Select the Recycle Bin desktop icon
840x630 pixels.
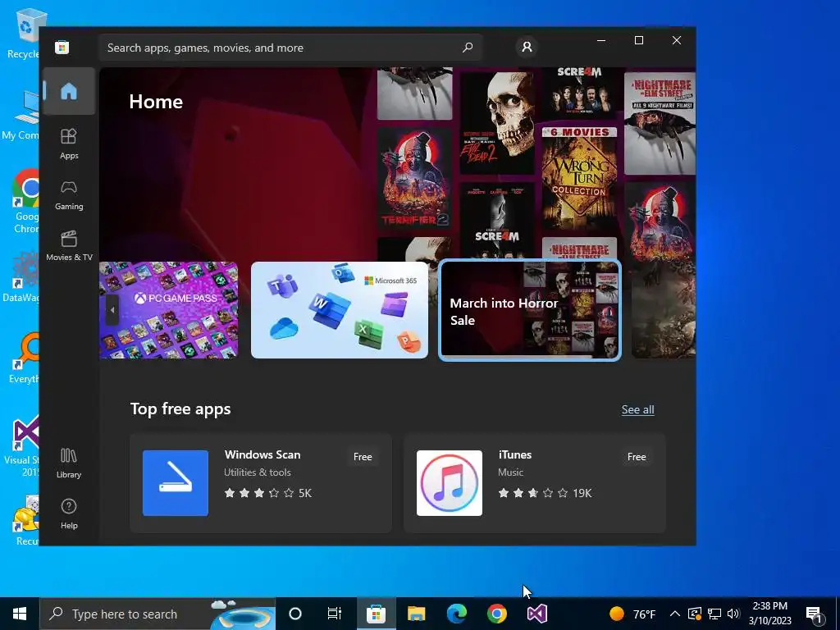(x=24, y=34)
